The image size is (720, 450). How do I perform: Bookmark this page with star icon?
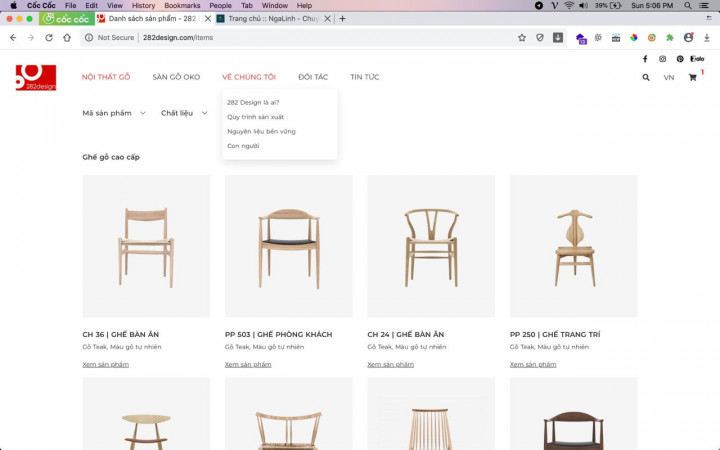[x=522, y=38]
